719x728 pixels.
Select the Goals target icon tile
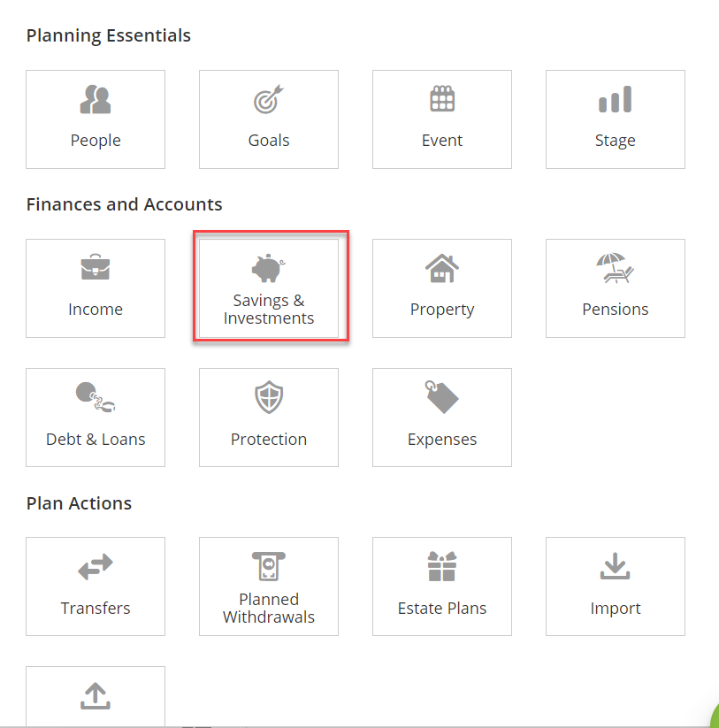coord(269,119)
